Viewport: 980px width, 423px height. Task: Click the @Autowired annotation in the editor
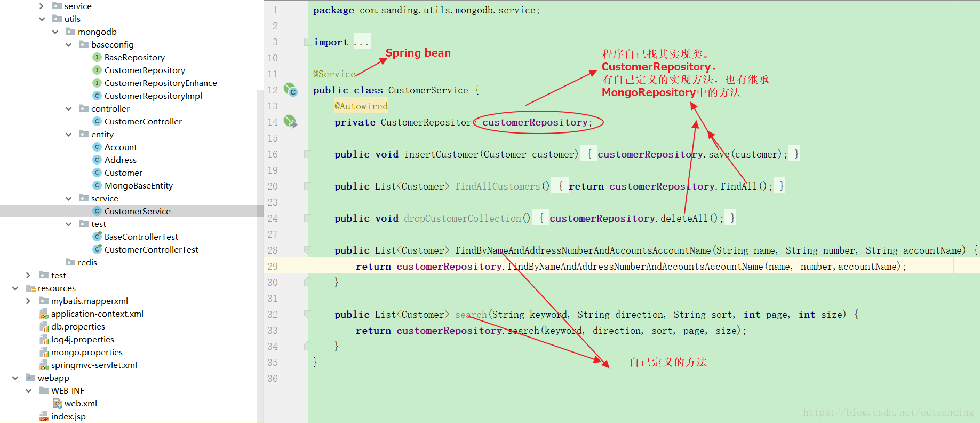[361, 106]
